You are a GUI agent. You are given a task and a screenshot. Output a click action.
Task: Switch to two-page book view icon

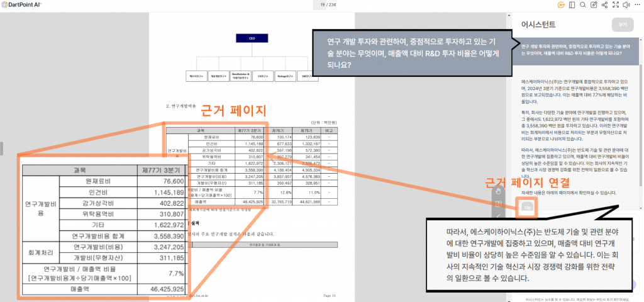[x=498, y=203]
